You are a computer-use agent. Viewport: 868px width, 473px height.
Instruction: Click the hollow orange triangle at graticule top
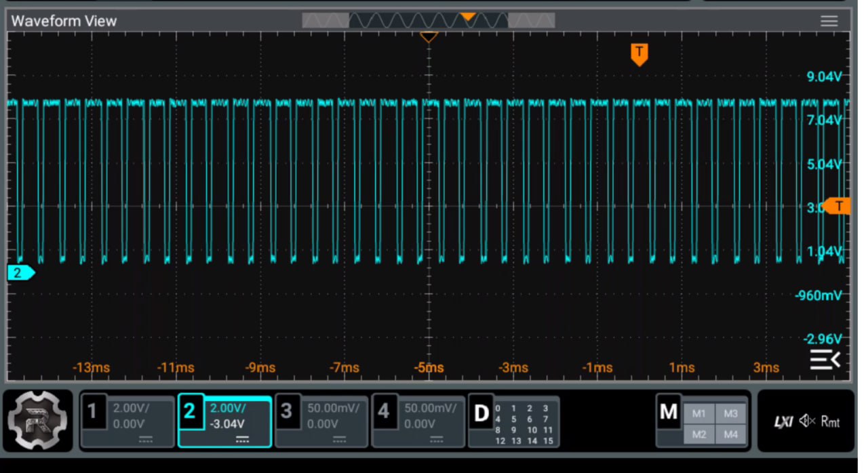429,37
